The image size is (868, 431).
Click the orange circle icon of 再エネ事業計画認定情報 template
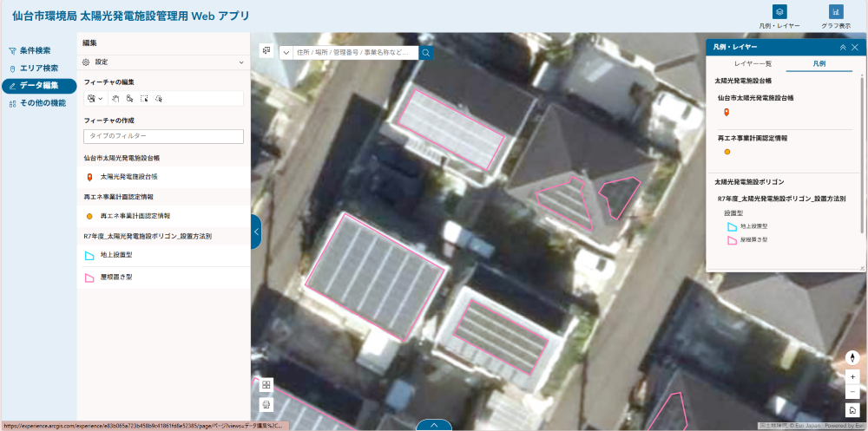click(x=89, y=216)
